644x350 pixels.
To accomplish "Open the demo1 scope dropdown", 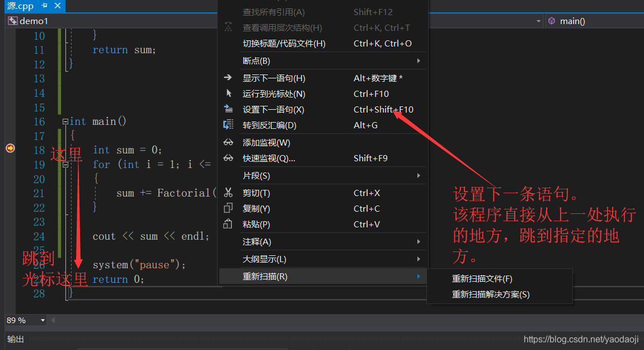I will click(538, 21).
